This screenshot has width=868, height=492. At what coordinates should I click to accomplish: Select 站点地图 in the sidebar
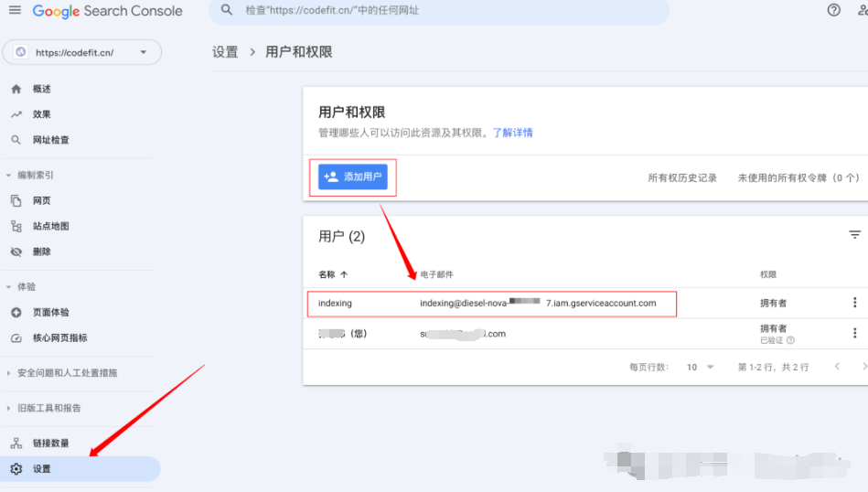pos(50,226)
